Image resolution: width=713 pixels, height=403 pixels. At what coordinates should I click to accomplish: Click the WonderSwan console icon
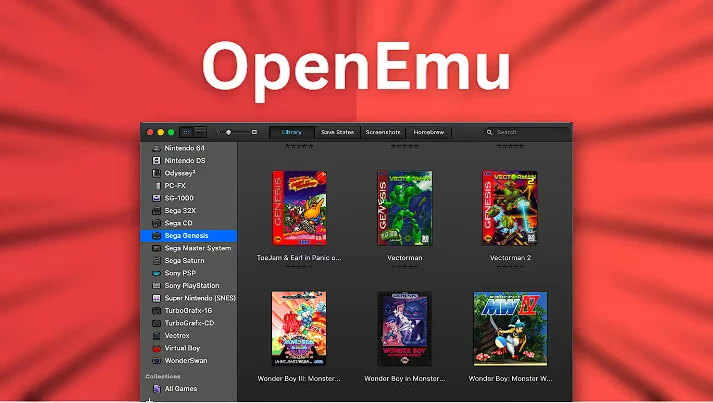pyautogui.click(x=156, y=361)
